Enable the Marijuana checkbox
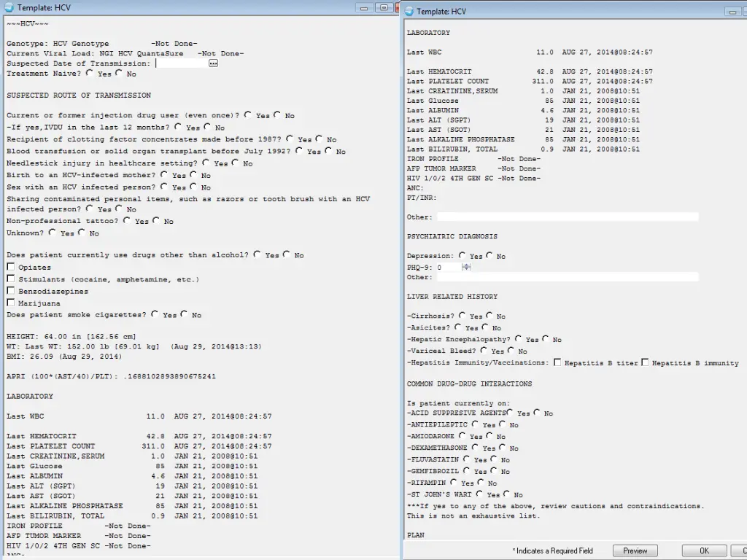This screenshot has width=747, height=560. [x=11, y=303]
